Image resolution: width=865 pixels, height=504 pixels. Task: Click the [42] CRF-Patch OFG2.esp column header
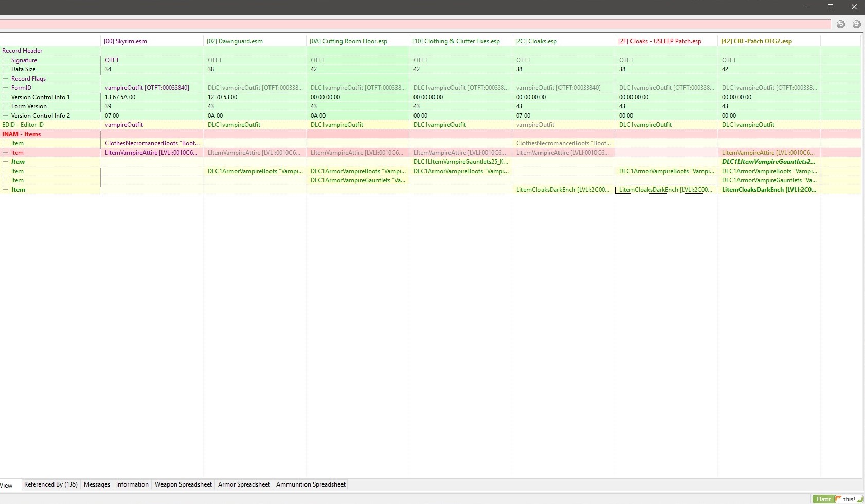tap(769, 41)
